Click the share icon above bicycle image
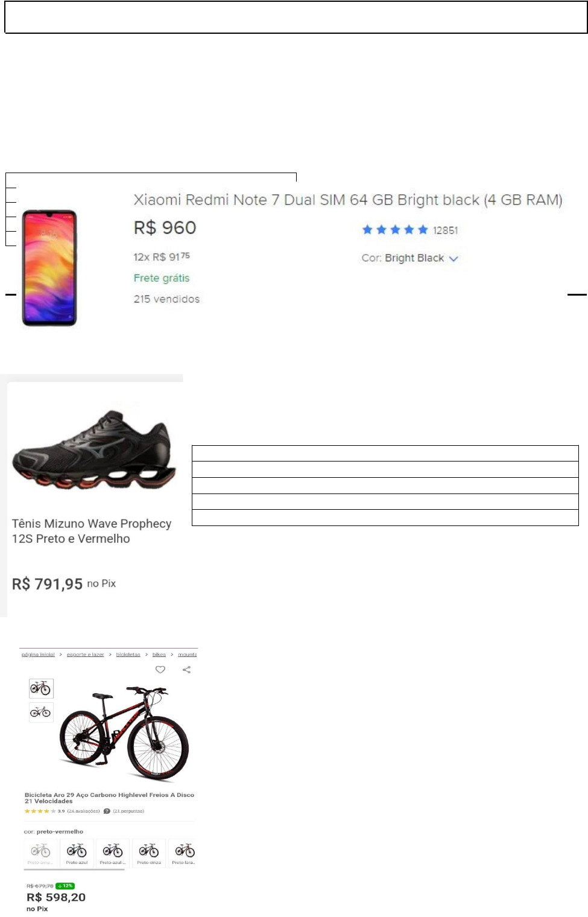 click(187, 670)
